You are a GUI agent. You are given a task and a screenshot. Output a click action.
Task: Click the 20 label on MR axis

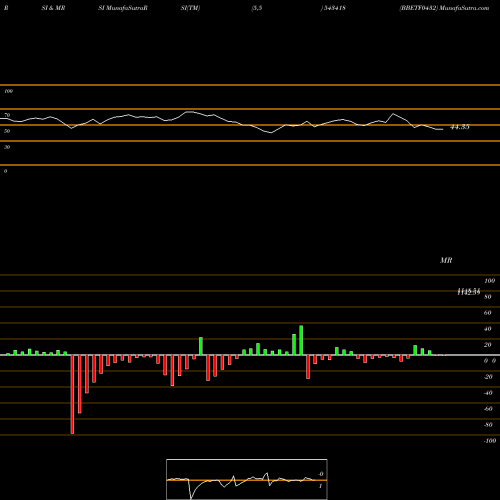coord(488,345)
